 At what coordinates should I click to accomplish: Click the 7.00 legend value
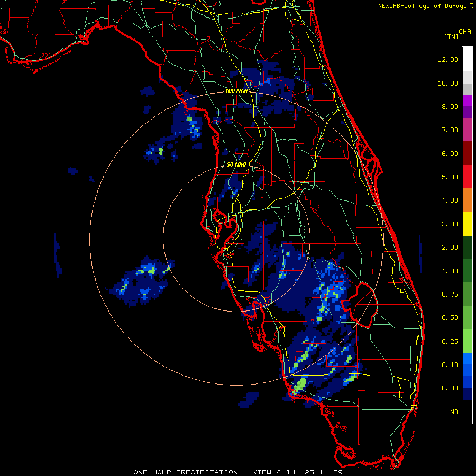[450, 130]
